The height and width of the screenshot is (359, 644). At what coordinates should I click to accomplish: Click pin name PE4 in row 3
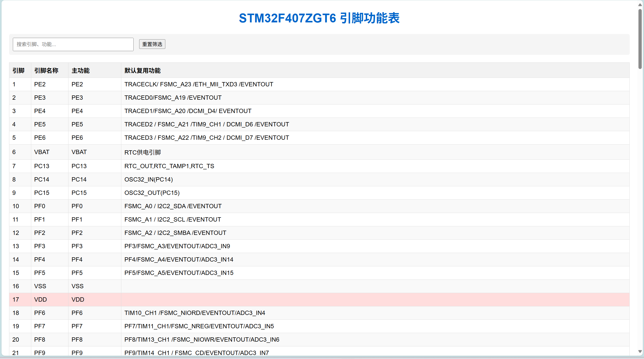tap(50, 111)
